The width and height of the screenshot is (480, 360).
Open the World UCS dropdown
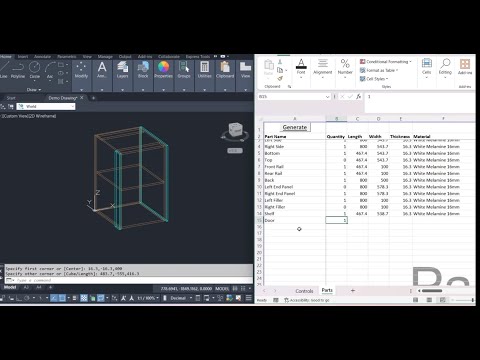[x=46, y=106]
